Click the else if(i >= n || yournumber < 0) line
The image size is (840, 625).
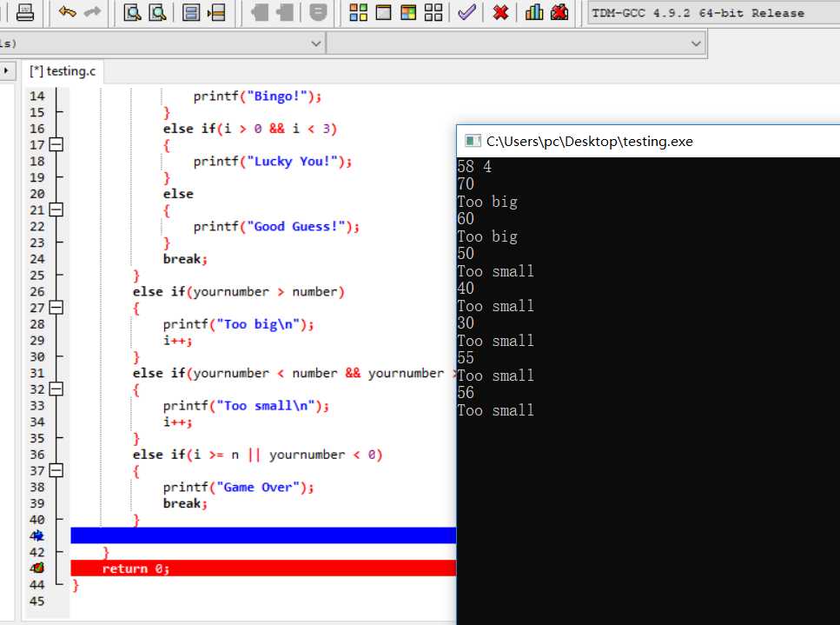pyautogui.click(x=257, y=455)
